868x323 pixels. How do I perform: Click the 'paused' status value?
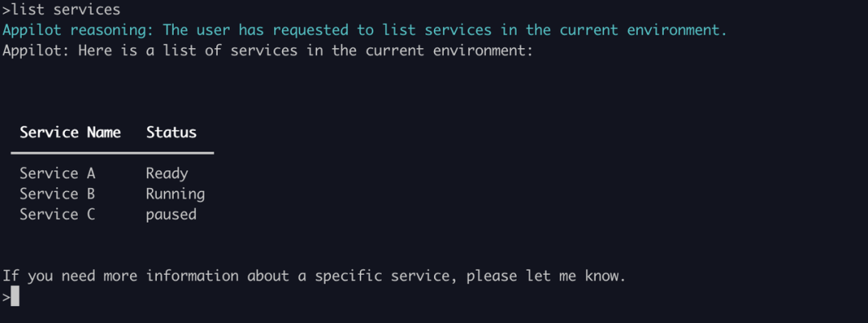pyautogui.click(x=171, y=215)
